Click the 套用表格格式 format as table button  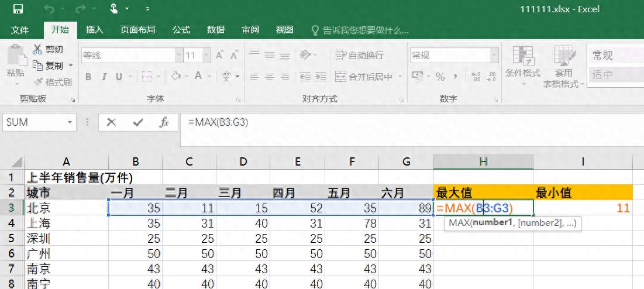tap(563, 67)
